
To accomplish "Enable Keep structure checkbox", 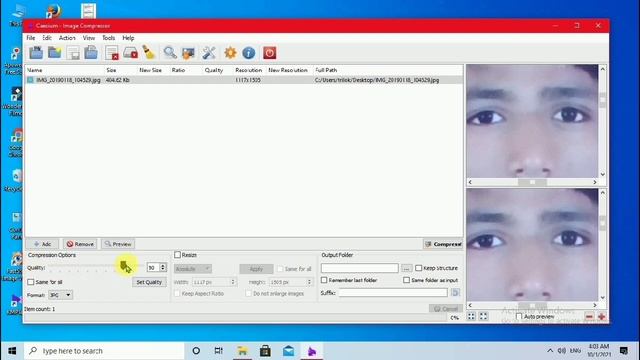I will point(418,268).
